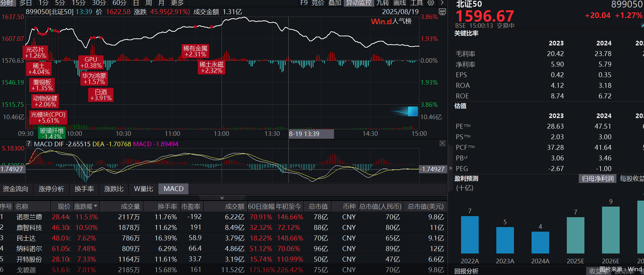This screenshot has height=275, width=644.
Task: Open the chart settings gear icon
Action: click(x=431, y=3)
